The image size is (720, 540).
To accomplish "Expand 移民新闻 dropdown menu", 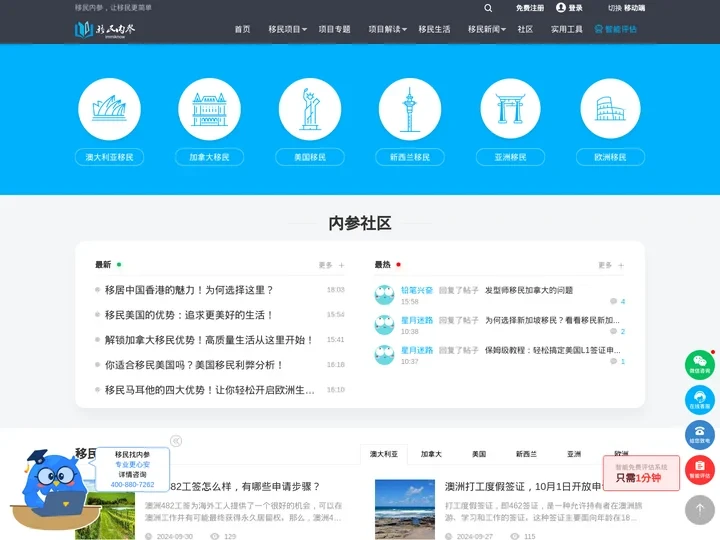I will pyautogui.click(x=487, y=29).
